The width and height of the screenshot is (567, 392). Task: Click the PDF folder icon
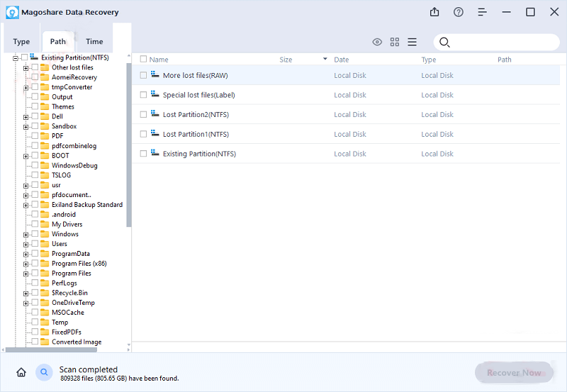pyautogui.click(x=45, y=135)
